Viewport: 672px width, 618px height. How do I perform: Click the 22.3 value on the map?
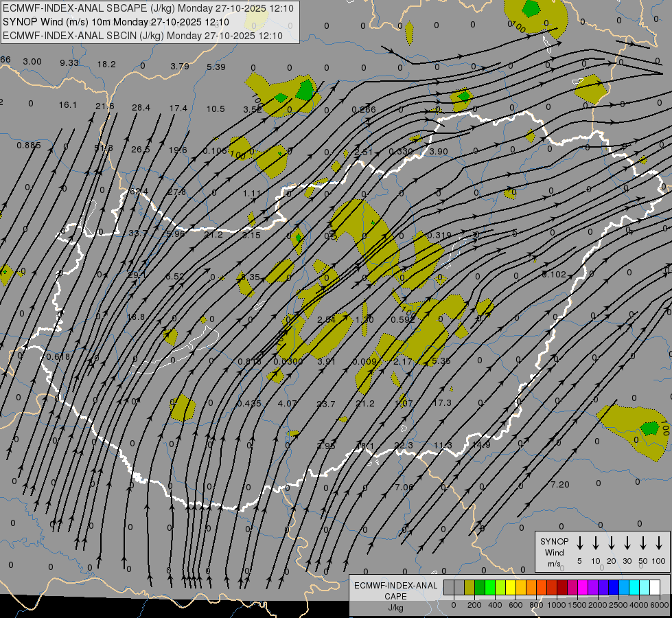pos(404,446)
